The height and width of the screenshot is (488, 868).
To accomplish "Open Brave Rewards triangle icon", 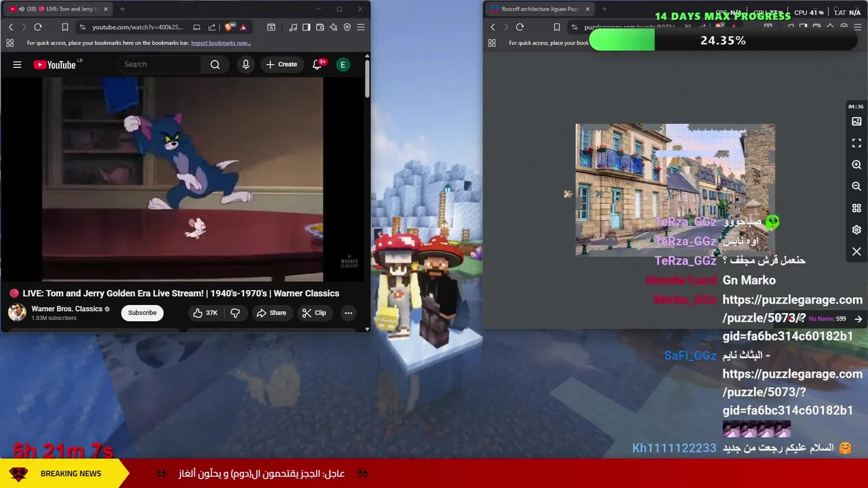I will (243, 27).
